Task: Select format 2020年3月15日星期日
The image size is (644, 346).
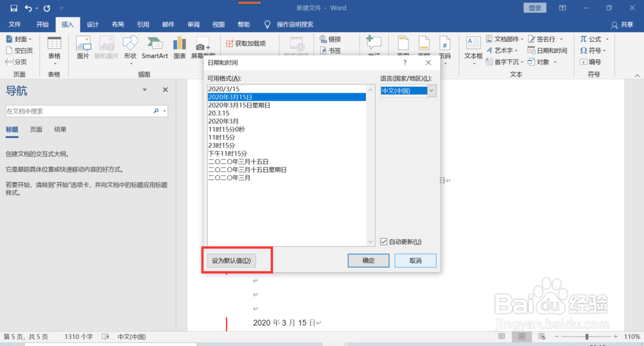Action: pyautogui.click(x=287, y=105)
